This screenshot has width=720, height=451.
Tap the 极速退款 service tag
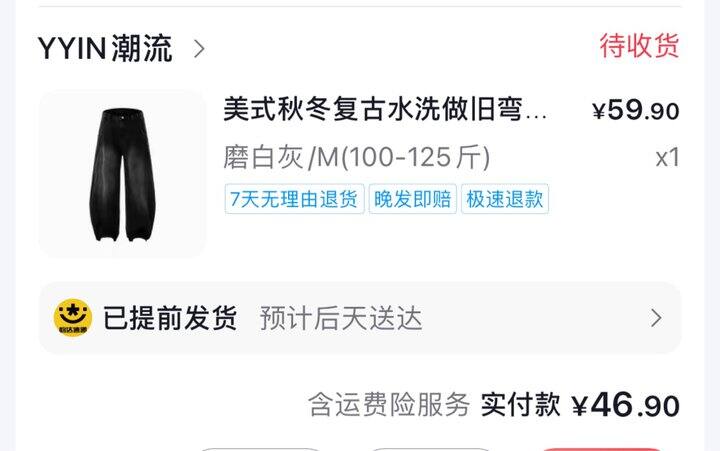[x=505, y=199]
